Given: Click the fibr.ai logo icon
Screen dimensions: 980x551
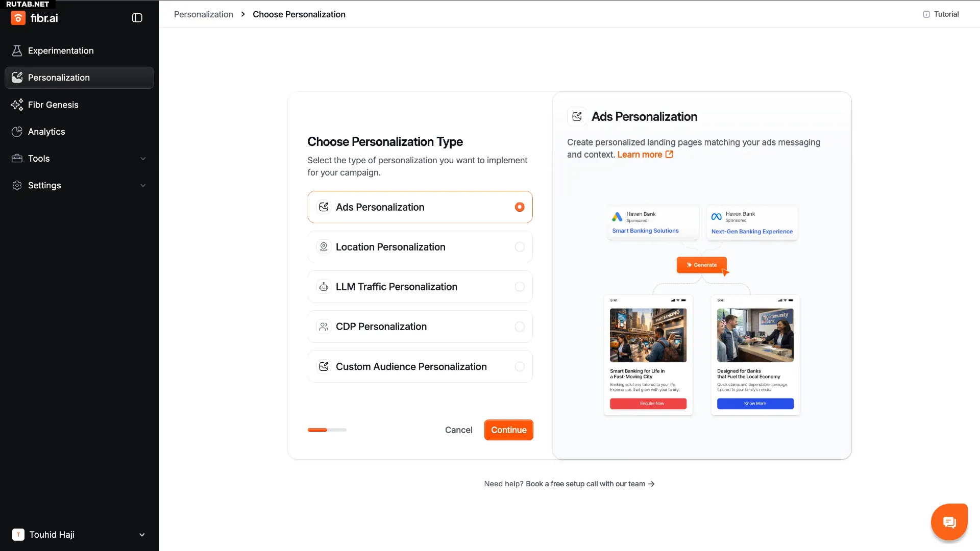Looking at the screenshot, I should 18,18.
